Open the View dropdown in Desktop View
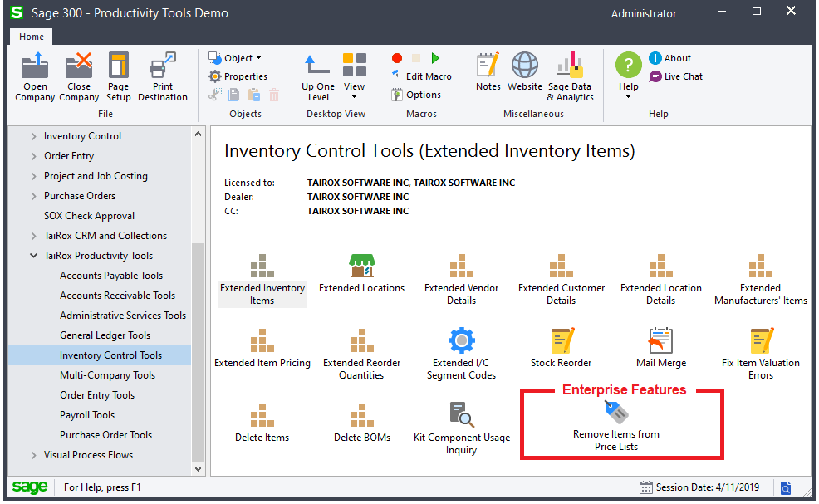819x504 pixels. click(x=355, y=76)
